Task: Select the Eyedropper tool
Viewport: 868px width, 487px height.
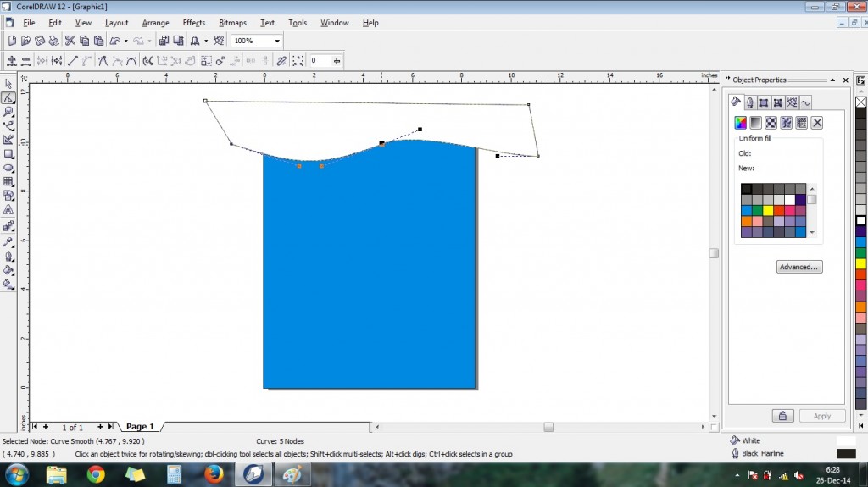Action: pyautogui.click(x=8, y=242)
